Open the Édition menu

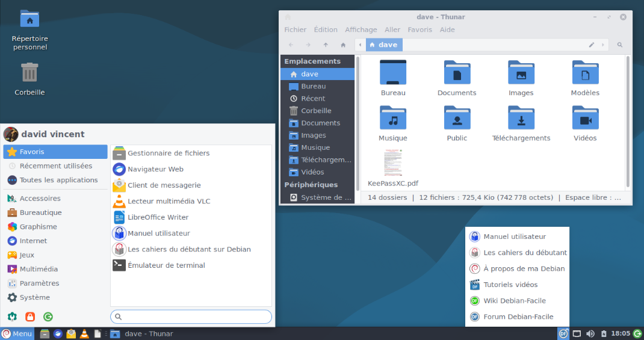coord(326,29)
